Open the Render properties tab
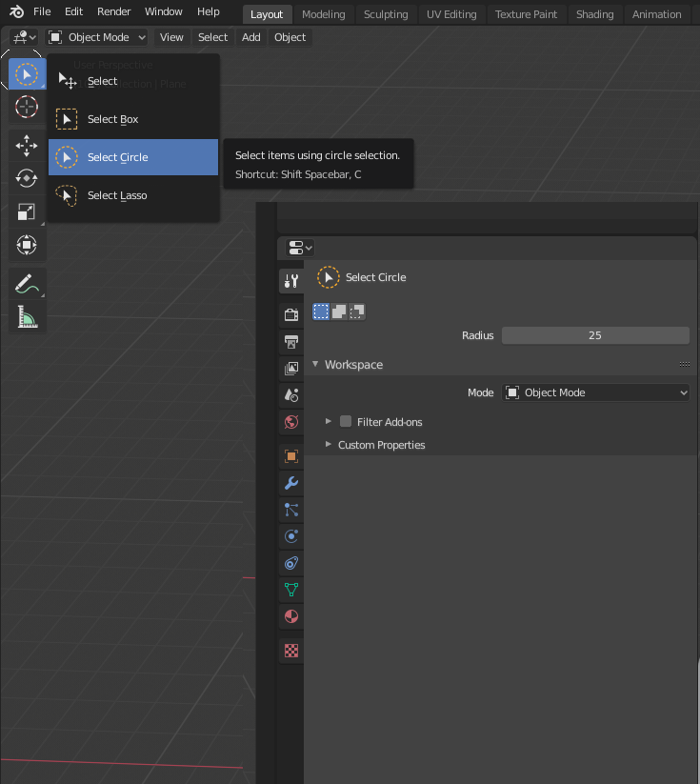The height and width of the screenshot is (784, 700). [x=291, y=314]
